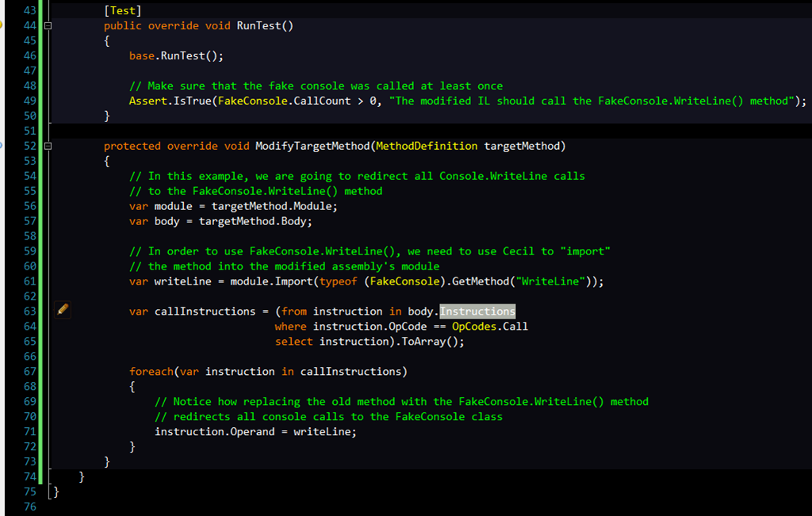The width and height of the screenshot is (812, 516).
Task: Click the module.Import method call
Action: pyautogui.click(x=272, y=281)
